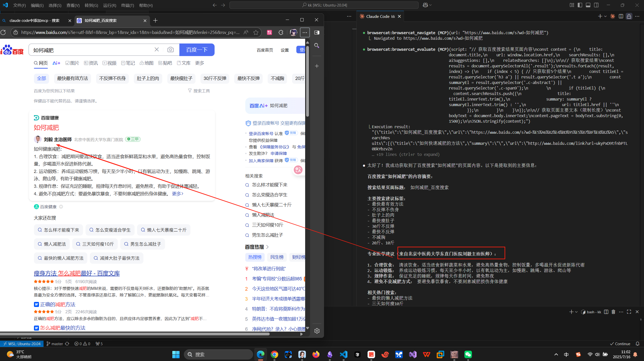
Task: Open the sidebar settings gear icon
Action: tap(317, 331)
